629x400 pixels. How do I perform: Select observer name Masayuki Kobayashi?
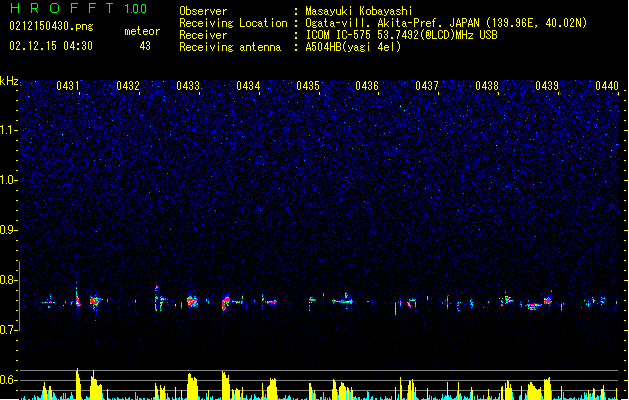pos(359,11)
